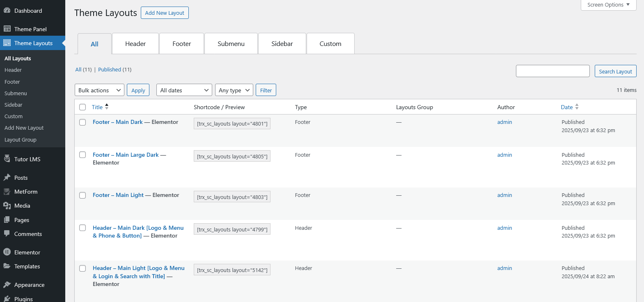The width and height of the screenshot is (644, 302).
Task: Toggle the select-all checkbox in table header
Action: 83,107
